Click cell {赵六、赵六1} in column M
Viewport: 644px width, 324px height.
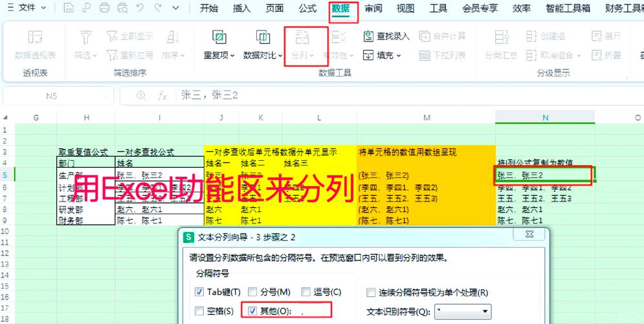coord(427,209)
